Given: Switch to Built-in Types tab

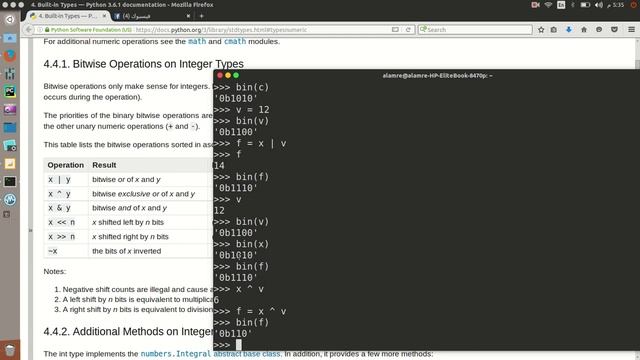Looking at the screenshot, I should 68,16.
